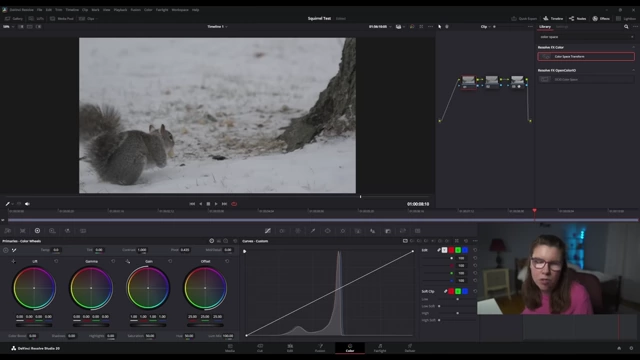Open the viewer timecode dropdown
The image size is (640, 360).
(x=380, y=27)
